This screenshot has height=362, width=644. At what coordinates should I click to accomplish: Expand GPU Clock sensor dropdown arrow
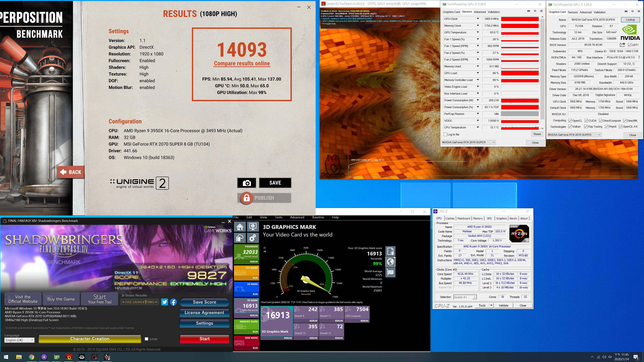click(x=478, y=19)
